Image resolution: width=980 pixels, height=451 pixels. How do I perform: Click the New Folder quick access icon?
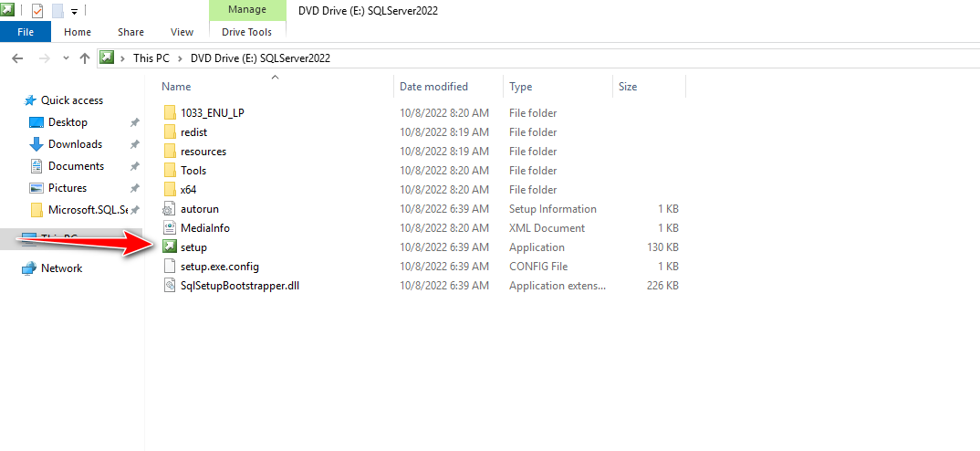tap(57, 11)
